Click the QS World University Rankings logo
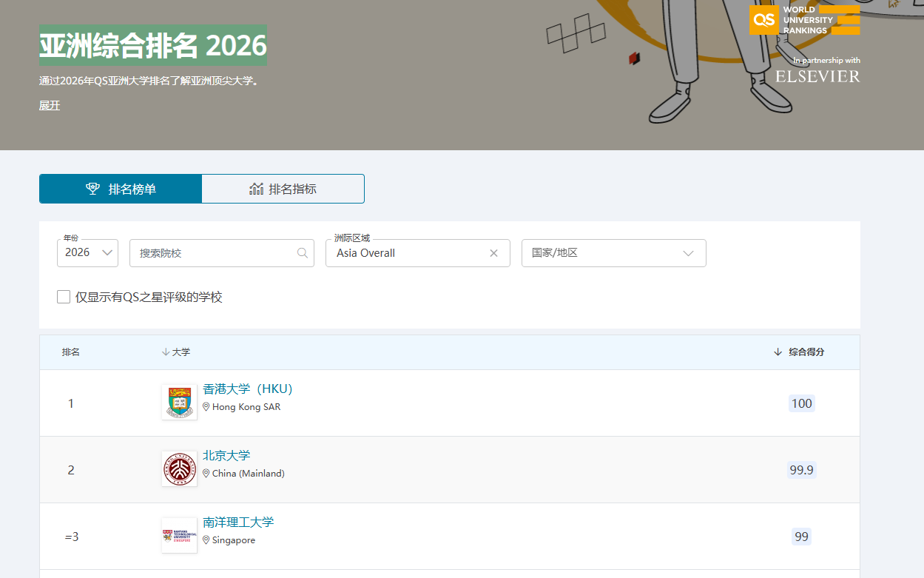This screenshot has width=924, height=578. click(804, 20)
